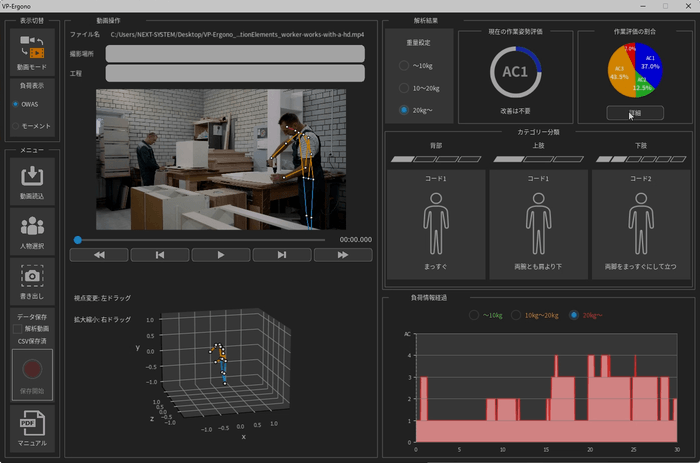
Task: Select the モーメント radio option
Action: point(17,126)
